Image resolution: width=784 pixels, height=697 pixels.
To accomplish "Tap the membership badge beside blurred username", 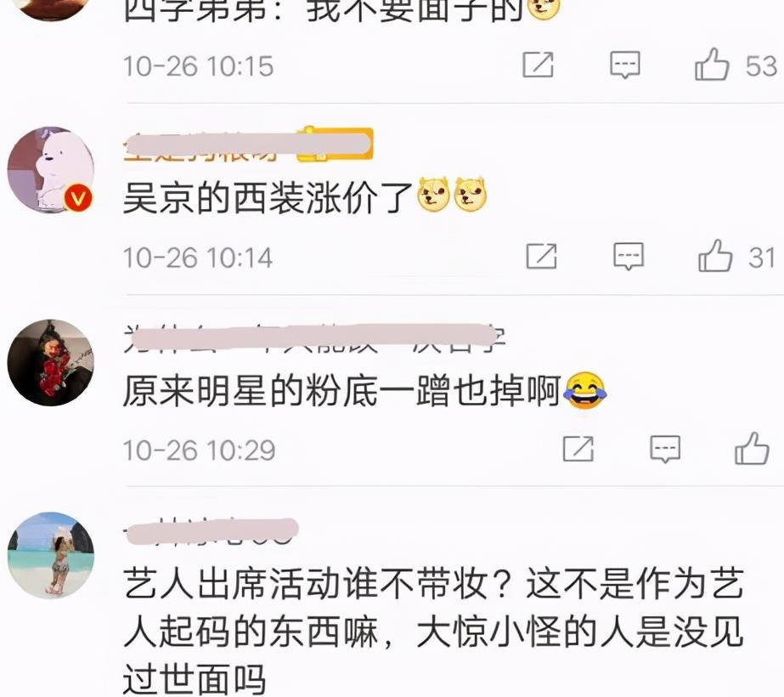I will 335,144.
